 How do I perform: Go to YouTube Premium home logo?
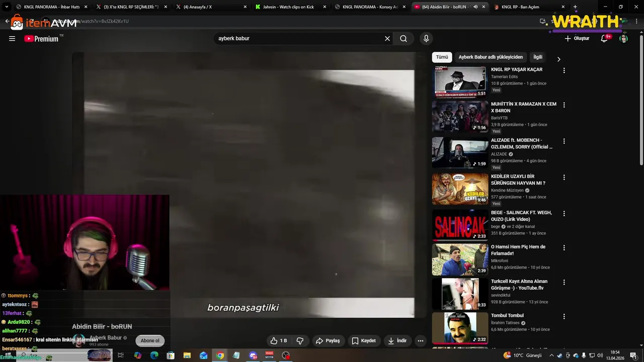tap(41, 39)
